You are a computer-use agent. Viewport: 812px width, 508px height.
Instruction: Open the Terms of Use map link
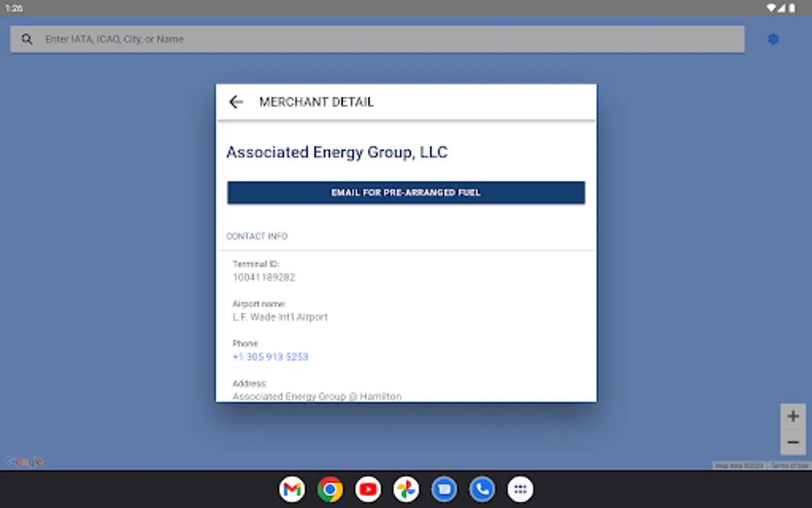pyautogui.click(x=789, y=466)
